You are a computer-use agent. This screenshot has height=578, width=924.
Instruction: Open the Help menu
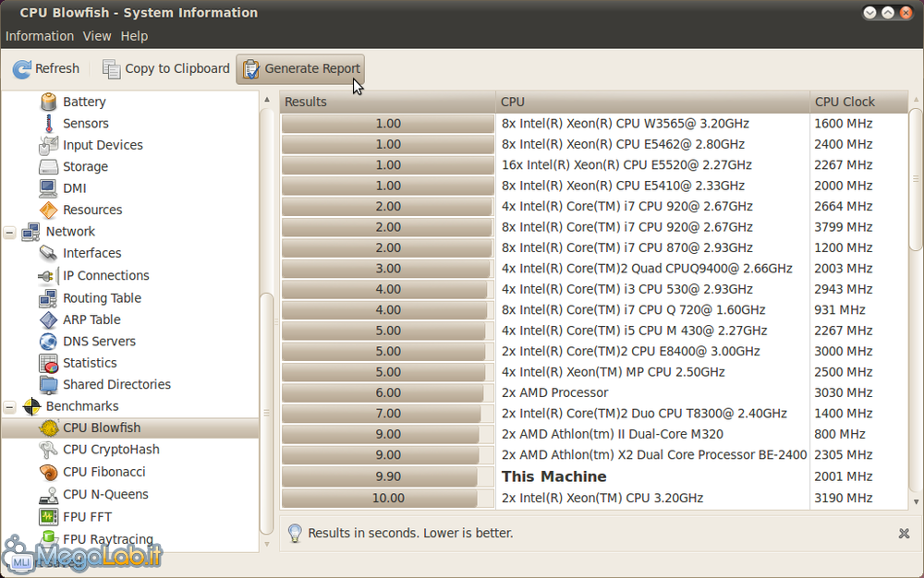point(134,36)
